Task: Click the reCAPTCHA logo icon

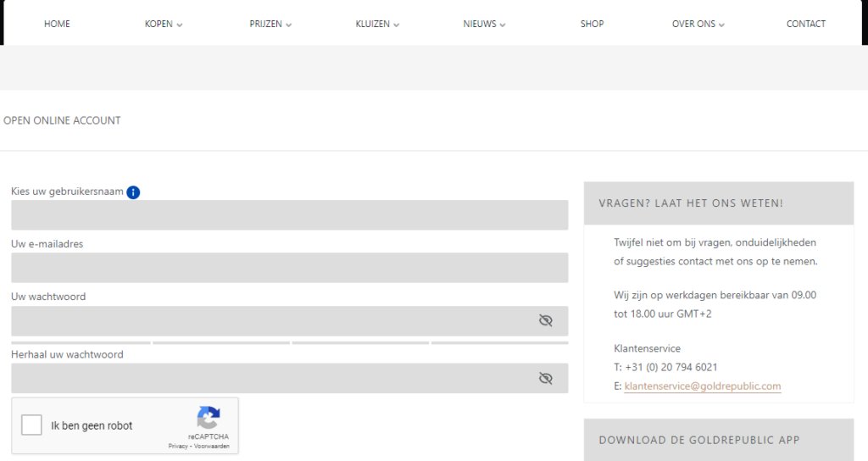Action: 209,418
